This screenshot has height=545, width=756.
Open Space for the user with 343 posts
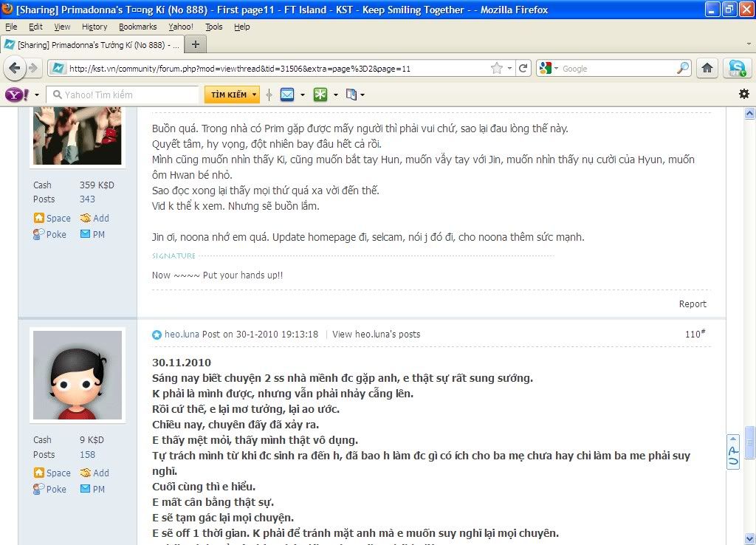[x=52, y=218]
